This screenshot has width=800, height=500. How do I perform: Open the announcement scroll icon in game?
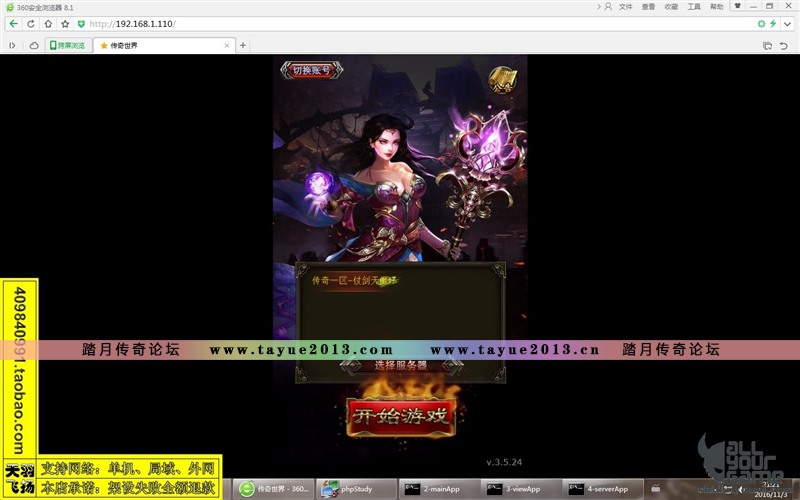pyautogui.click(x=501, y=78)
